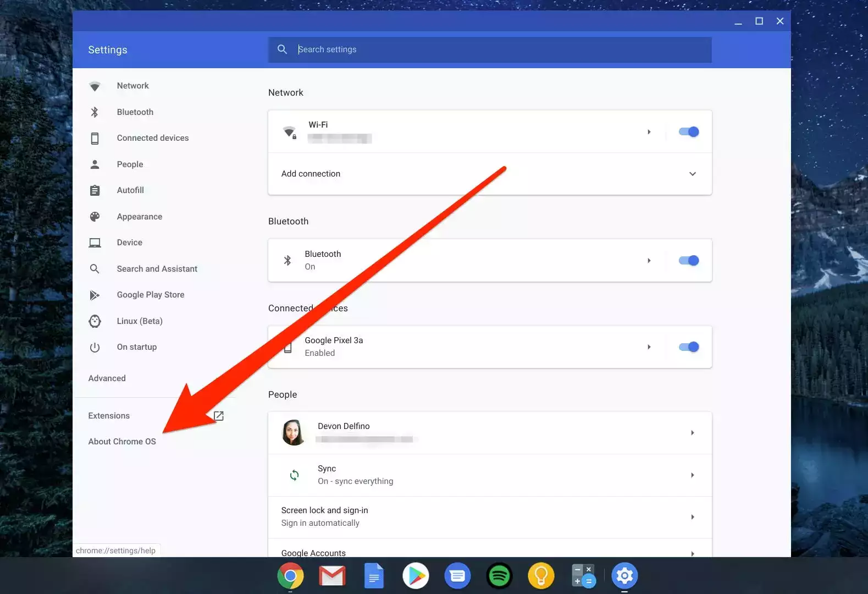The image size is (868, 594).
Task: Click the Google Keep lightbulb icon
Action: click(x=541, y=576)
